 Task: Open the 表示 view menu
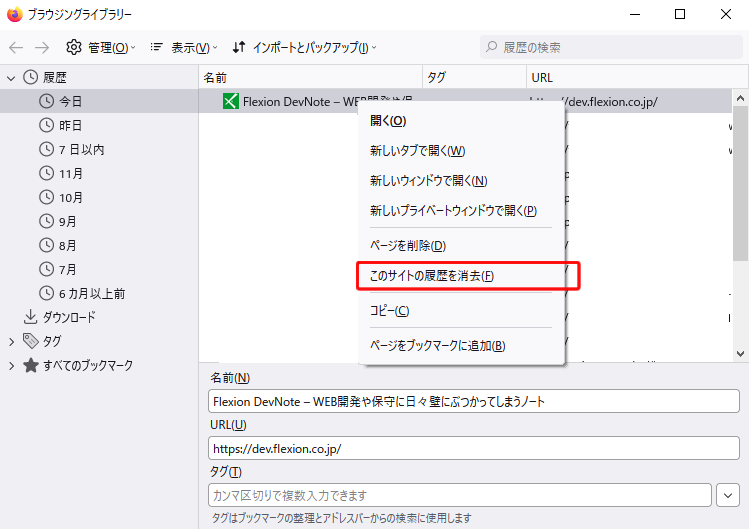184,47
